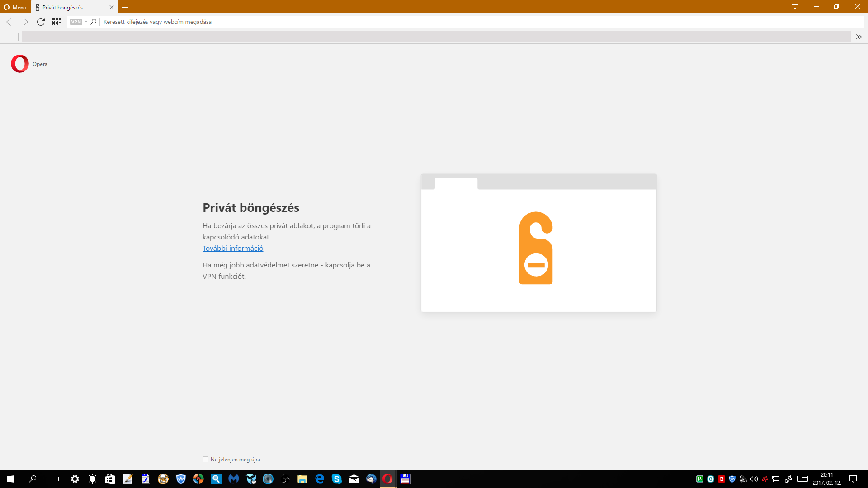Open Skype from the taskbar
The image size is (868, 488).
click(x=337, y=479)
